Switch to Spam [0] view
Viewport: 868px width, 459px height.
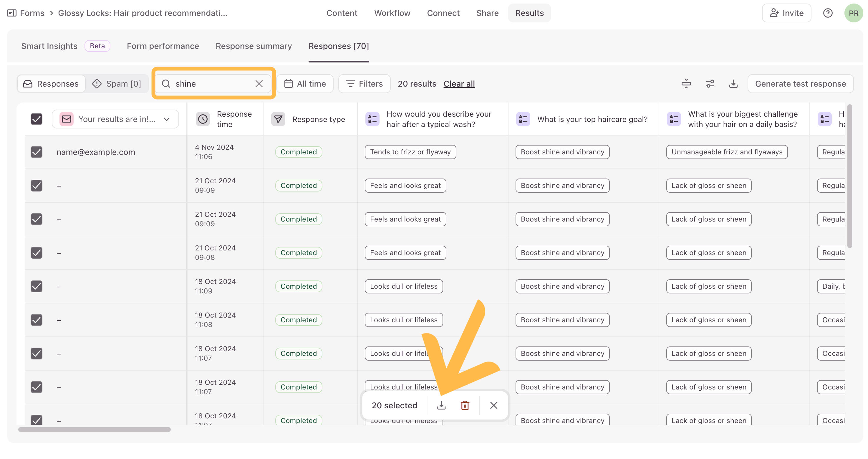[x=117, y=84]
